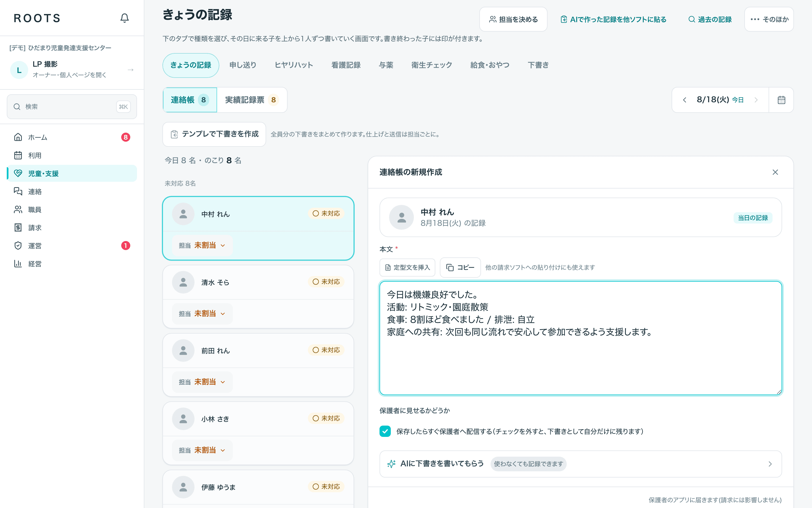812x508 pixels.
Task: Open 職員 in the sidebar
Action: click(x=72, y=210)
